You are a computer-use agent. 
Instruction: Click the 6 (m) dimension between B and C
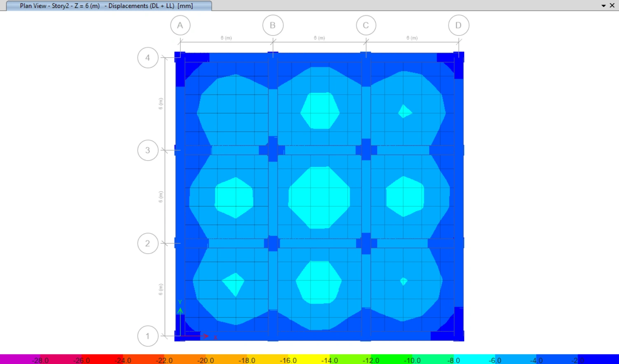(319, 38)
